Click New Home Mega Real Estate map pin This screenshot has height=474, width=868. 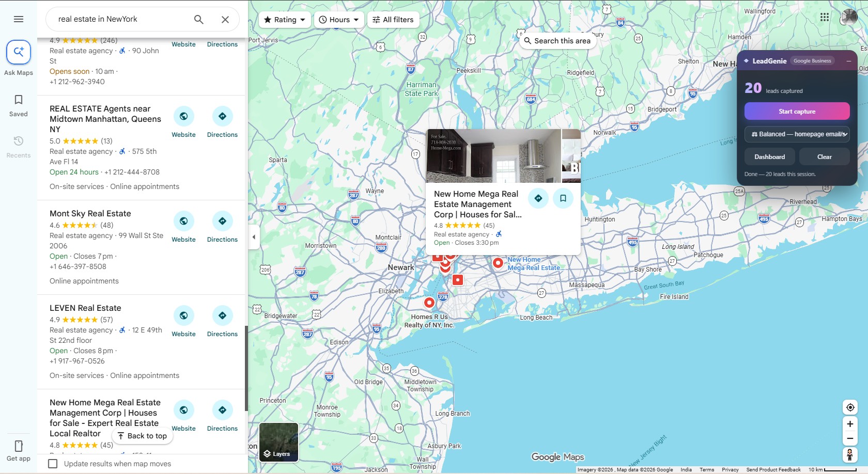498,263
